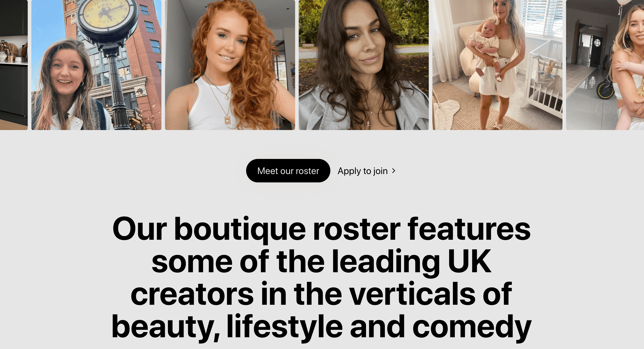View the photo of woman holding a baby
This screenshot has height=349, width=644.
click(x=497, y=65)
